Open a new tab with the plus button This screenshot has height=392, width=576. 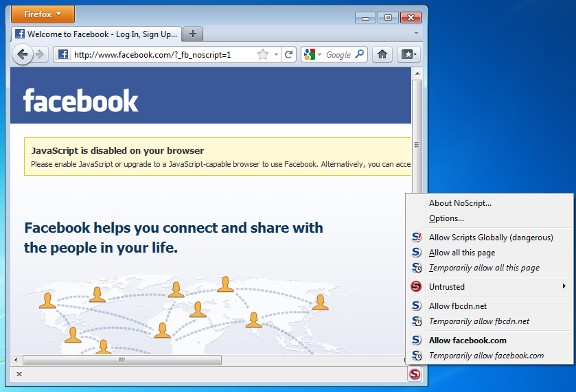pyautogui.click(x=193, y=34)
